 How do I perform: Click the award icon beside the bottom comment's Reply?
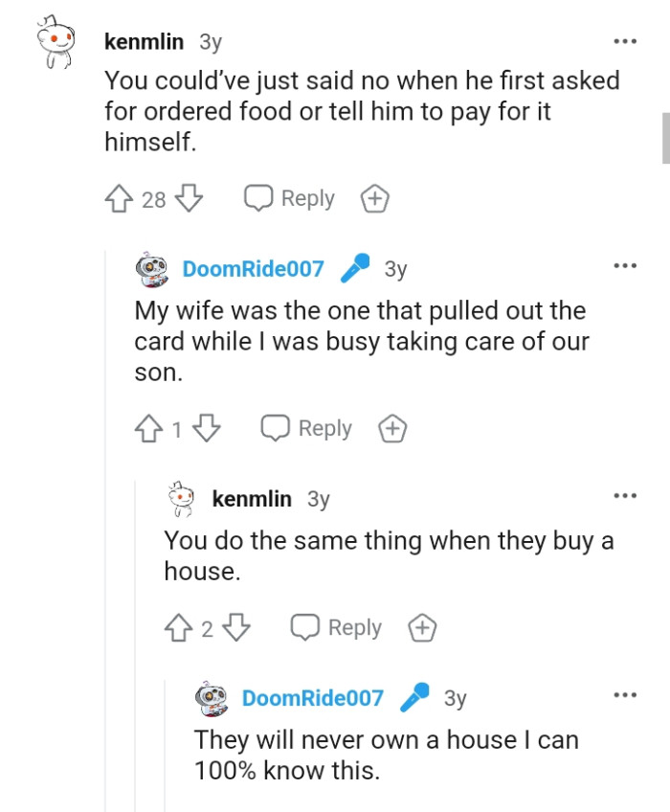(422, 628)
